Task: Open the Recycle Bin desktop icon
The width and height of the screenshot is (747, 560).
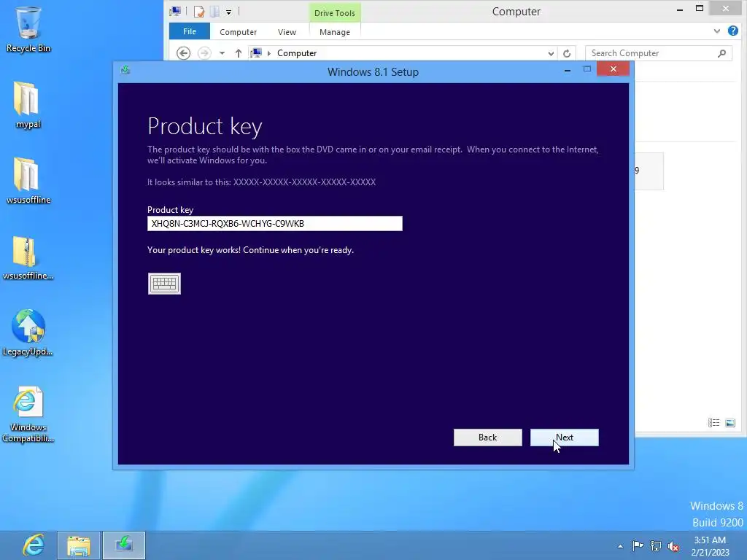Action: click(x=28, y=29)
